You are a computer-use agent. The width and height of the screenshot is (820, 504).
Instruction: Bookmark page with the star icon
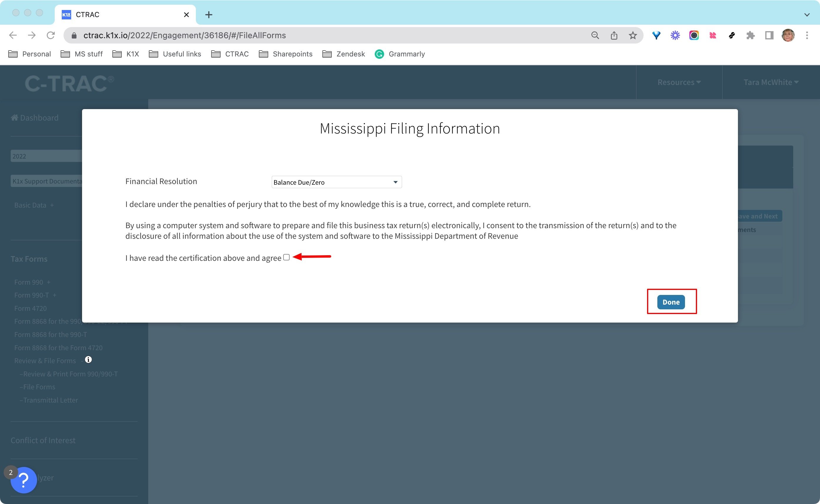[x=633, y=35]
